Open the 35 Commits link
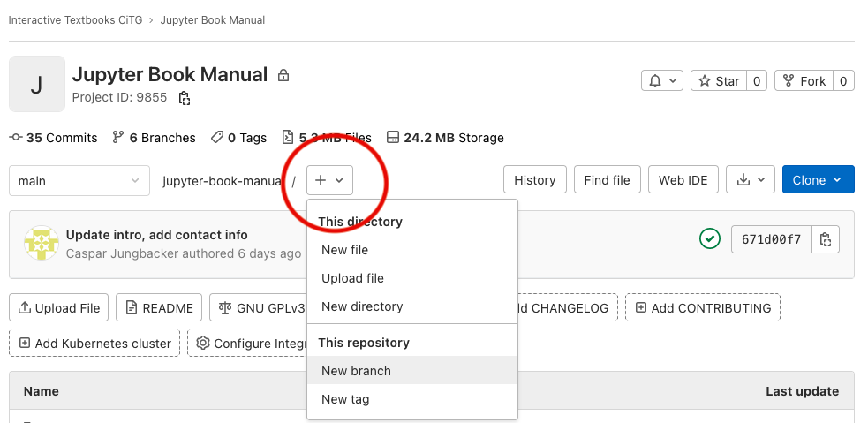Viewport: 868px width, 423px height. (54, 138)
